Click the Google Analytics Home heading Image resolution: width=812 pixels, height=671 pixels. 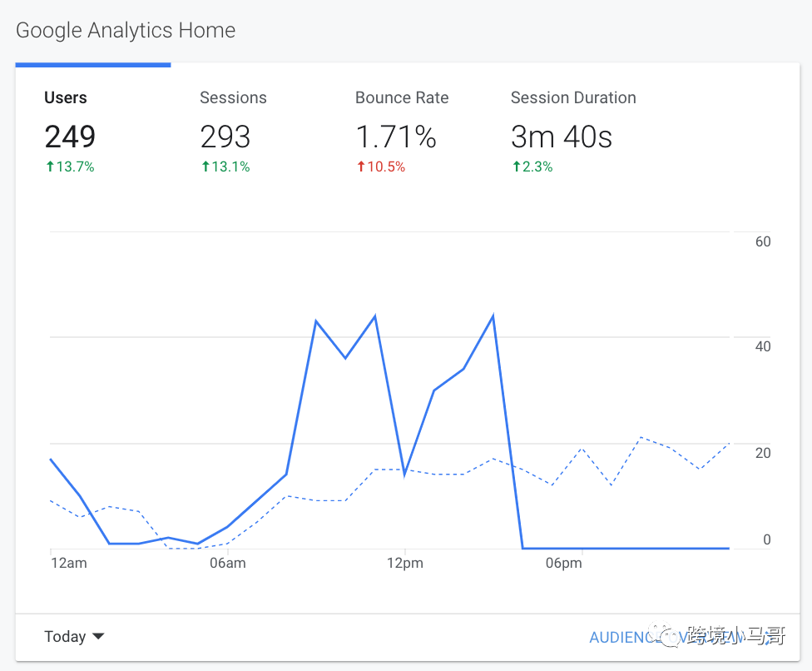pyautogui.click(x=126, y=31)
